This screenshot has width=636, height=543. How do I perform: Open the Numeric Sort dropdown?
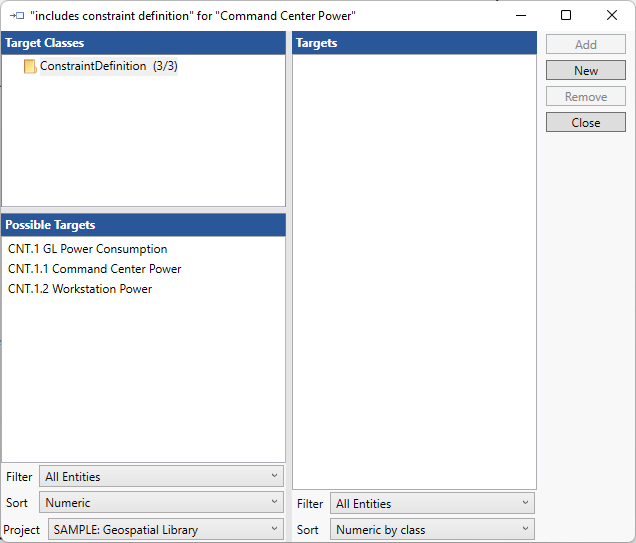click(161, 503)
